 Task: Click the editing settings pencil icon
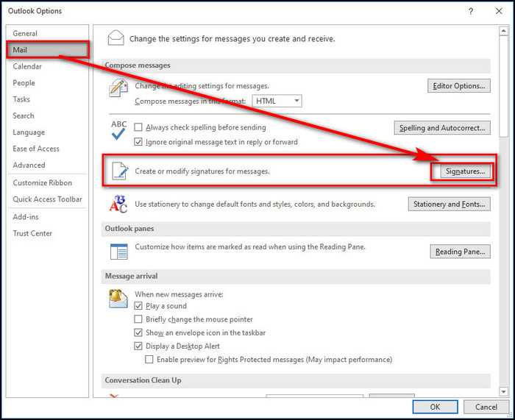coord(118,89)
